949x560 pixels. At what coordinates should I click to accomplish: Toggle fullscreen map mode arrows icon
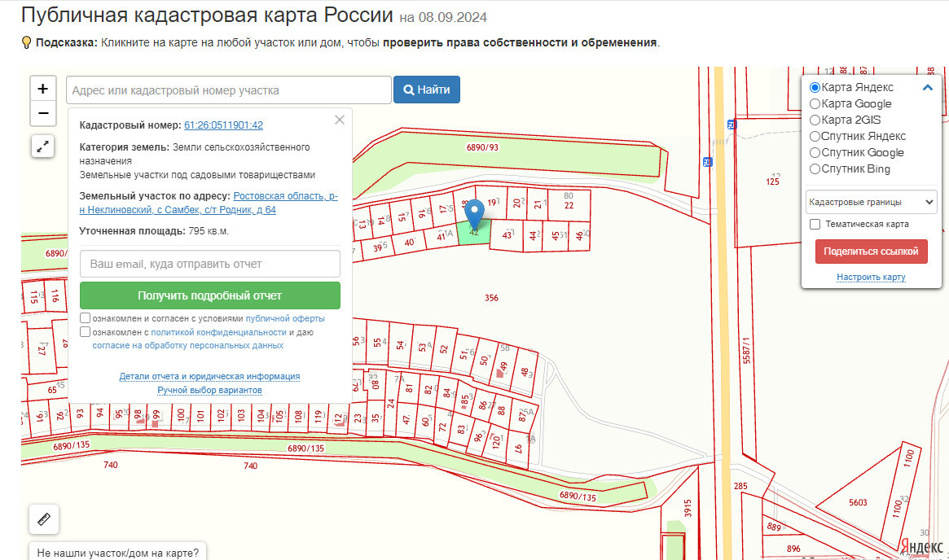coord(43,147)
